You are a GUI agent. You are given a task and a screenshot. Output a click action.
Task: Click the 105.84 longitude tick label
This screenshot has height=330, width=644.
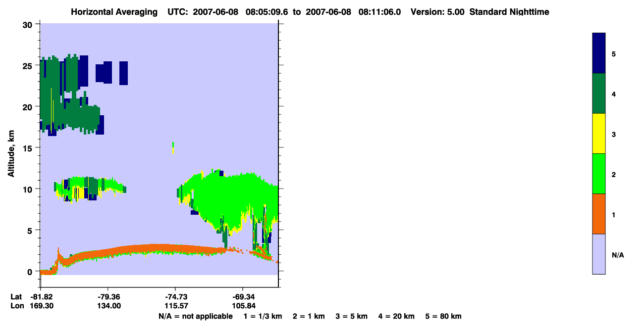[242, 306]
